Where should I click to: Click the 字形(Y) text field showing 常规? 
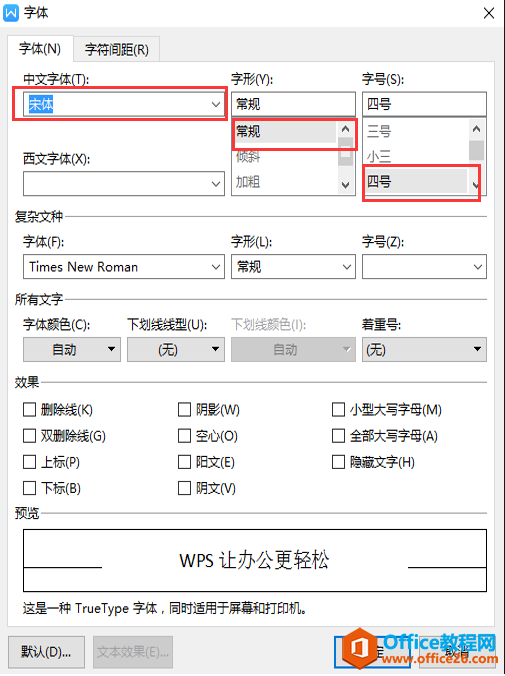[x=293, y=104]
